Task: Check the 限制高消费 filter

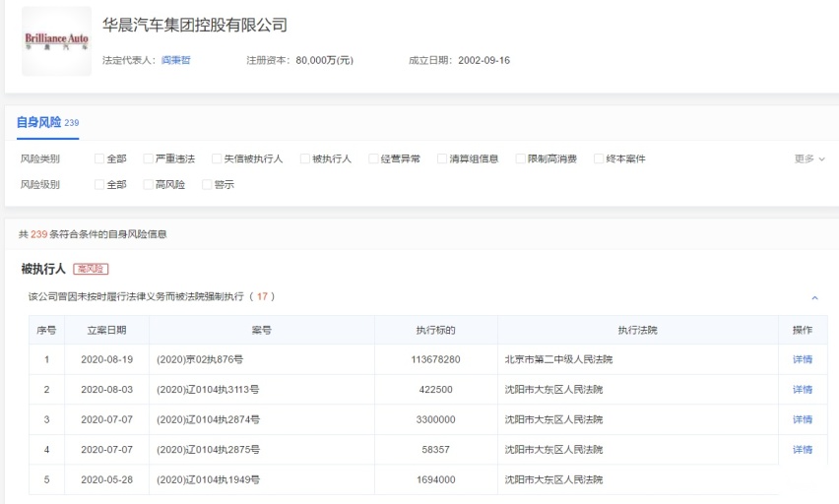Action: [520, 158]
